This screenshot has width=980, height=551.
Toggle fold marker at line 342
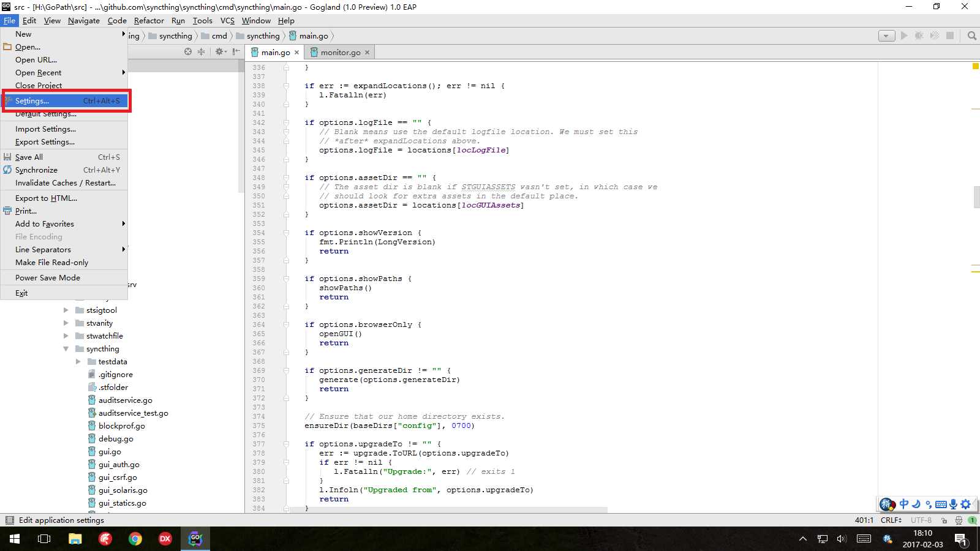286,123
